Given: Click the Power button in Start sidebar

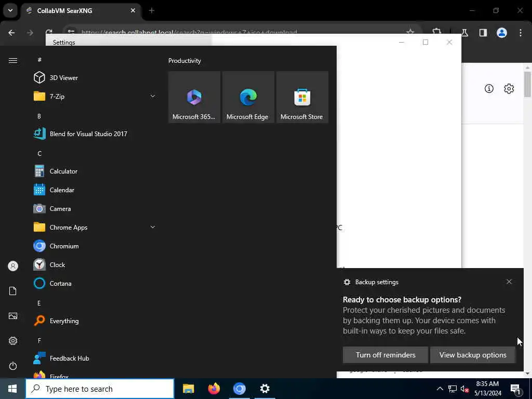Looking at the screenshot, I should pos(13,366).
